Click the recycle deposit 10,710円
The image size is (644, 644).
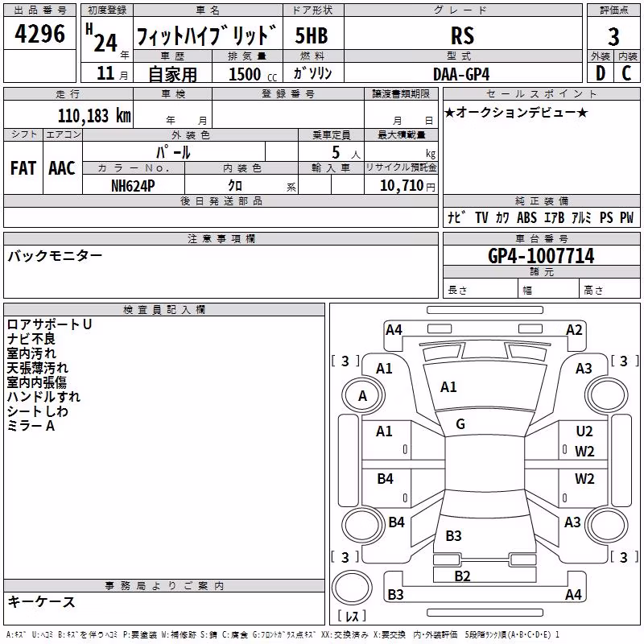407,186
